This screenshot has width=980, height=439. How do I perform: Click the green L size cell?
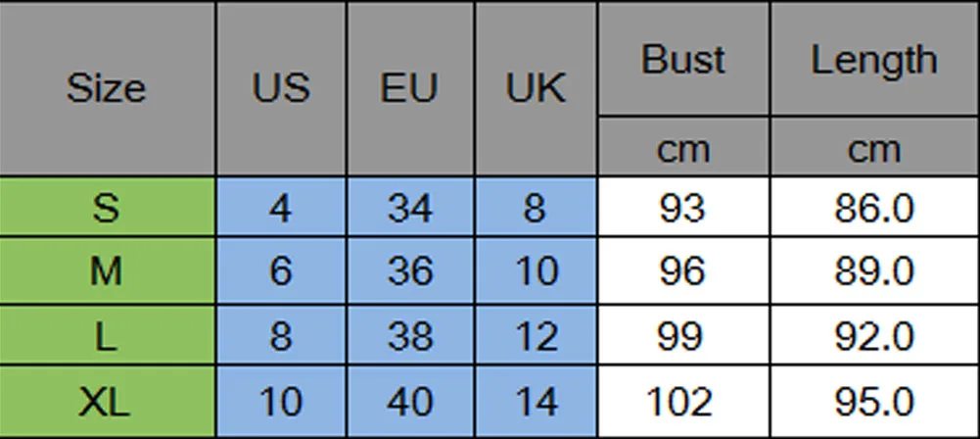107,336
